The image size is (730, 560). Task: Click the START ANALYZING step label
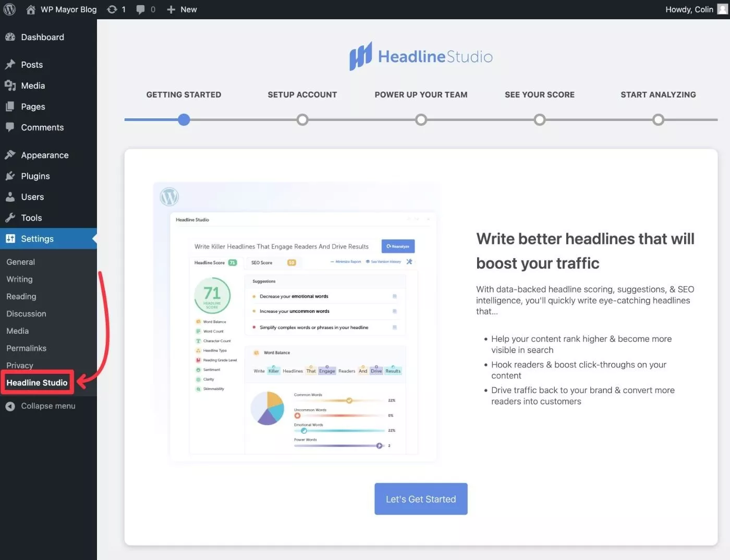[x=658, y=94]
